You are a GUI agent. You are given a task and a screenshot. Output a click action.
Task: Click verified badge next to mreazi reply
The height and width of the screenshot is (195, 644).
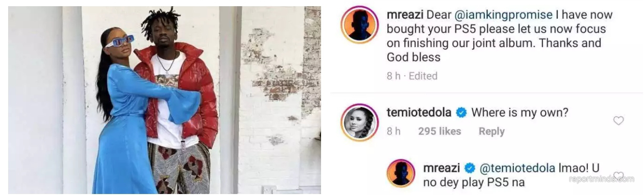[x=469, y=168]
